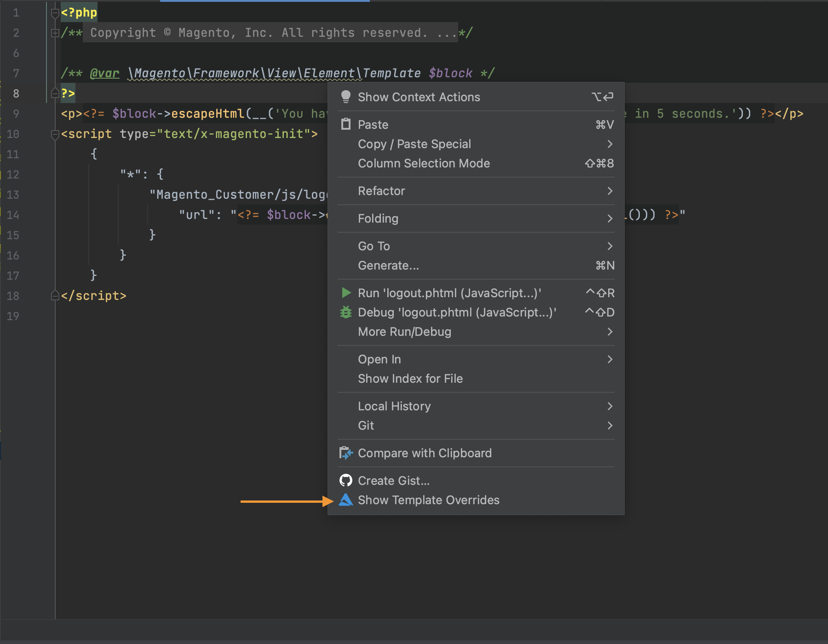Select Show Context Actions

(x=476, y=97)
